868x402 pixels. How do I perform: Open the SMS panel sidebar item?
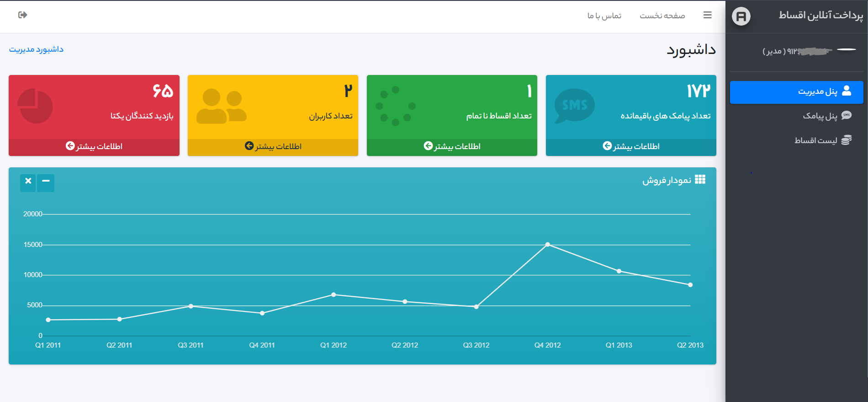point(820,116)
